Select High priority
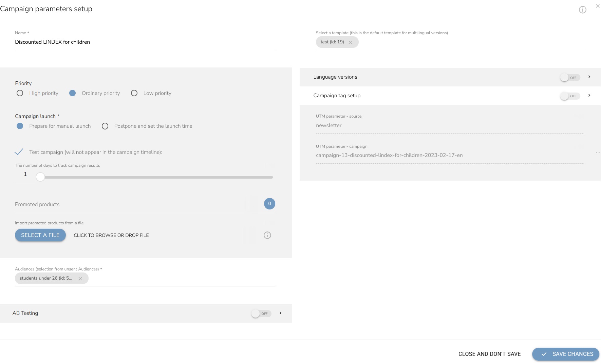601x364 pixels. point(20,93)
